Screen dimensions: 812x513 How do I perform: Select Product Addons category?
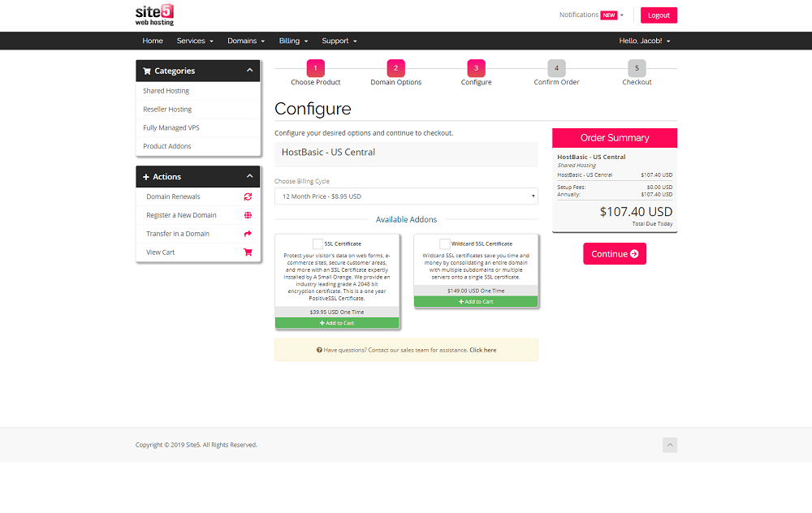pyautogui.click(x=198, y=146)
